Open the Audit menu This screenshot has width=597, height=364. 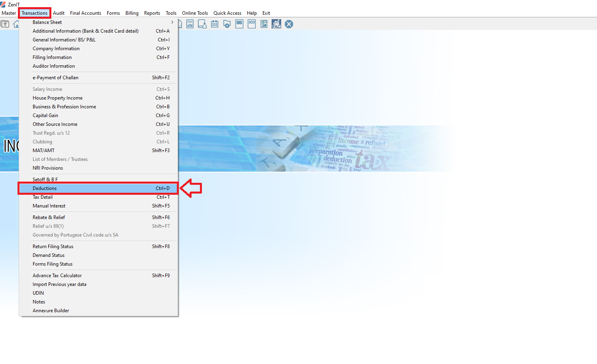pyautogui.click(x=59, y=13)
